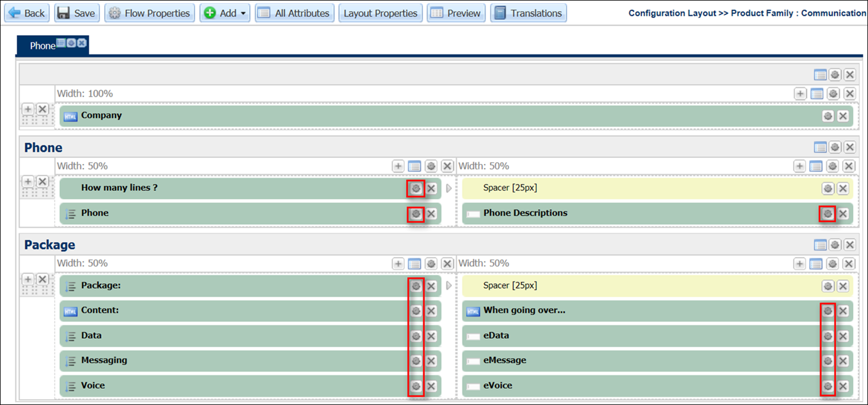Expand the arrow next to the Package: column
The width and height of the screenshot is (868, 405).
click(449, 286)
